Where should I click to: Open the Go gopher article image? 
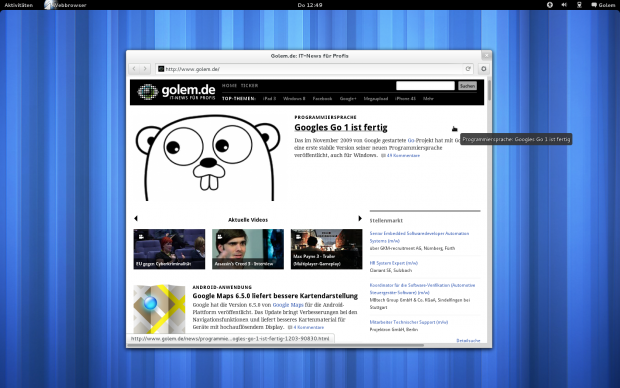click(x=208, y=157)
